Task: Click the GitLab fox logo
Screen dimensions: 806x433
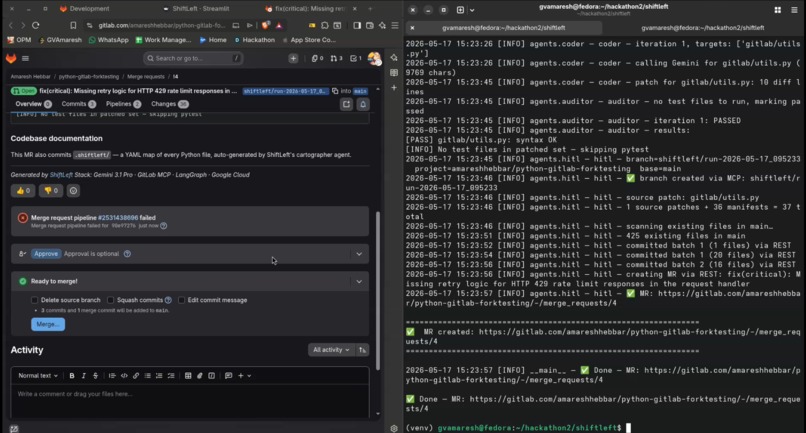Action: tap(11, 59)
